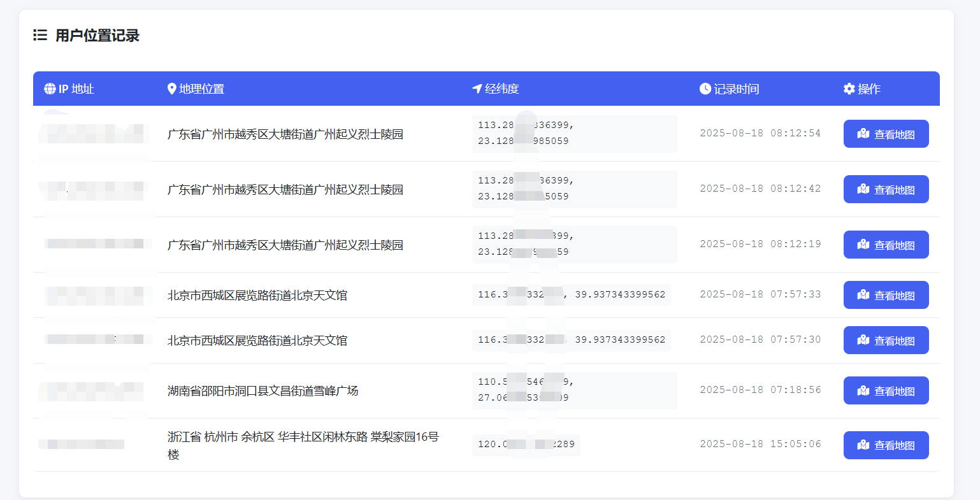Click the timestamp 2025-08-18 07:57:30
Screen dimensions: 980x500
click(760, 339)
